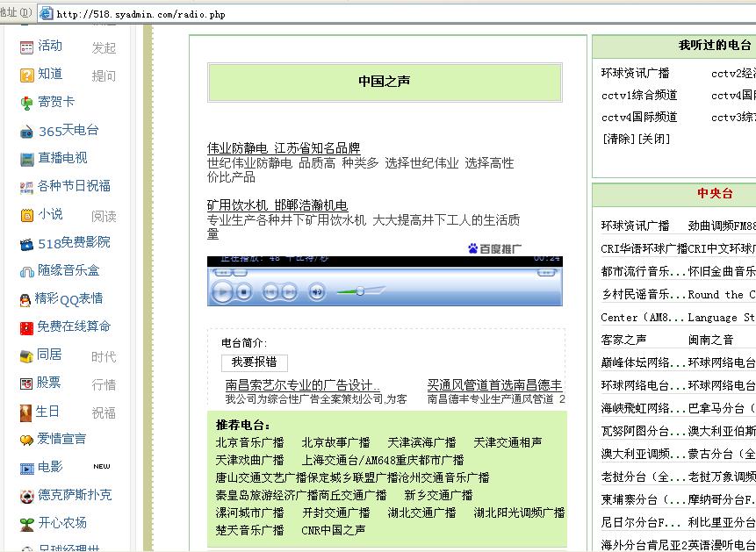The width and height of the screenshot is (756, 552).
Task: Click the play button in the media player
Action: (222, 291)
